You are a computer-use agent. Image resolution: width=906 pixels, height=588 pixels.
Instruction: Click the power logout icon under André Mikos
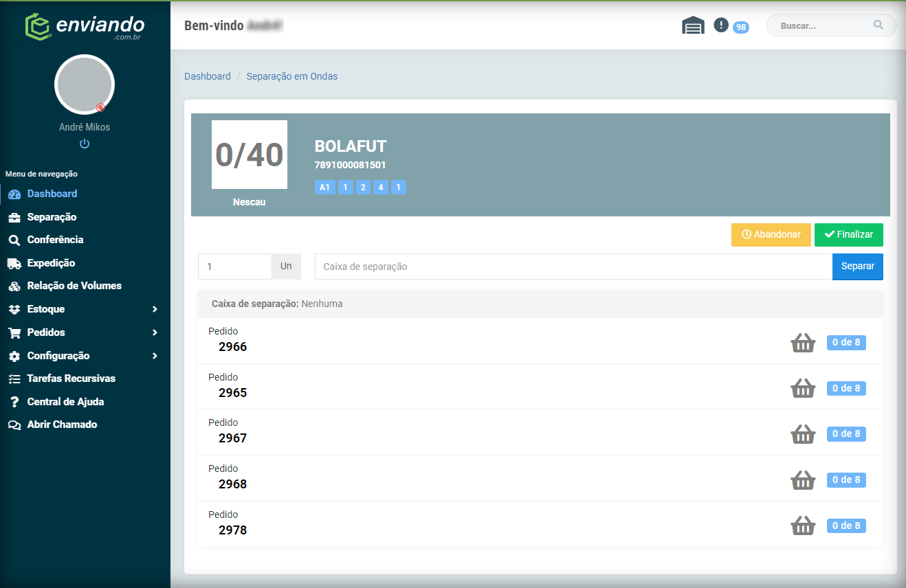[85, 144]
